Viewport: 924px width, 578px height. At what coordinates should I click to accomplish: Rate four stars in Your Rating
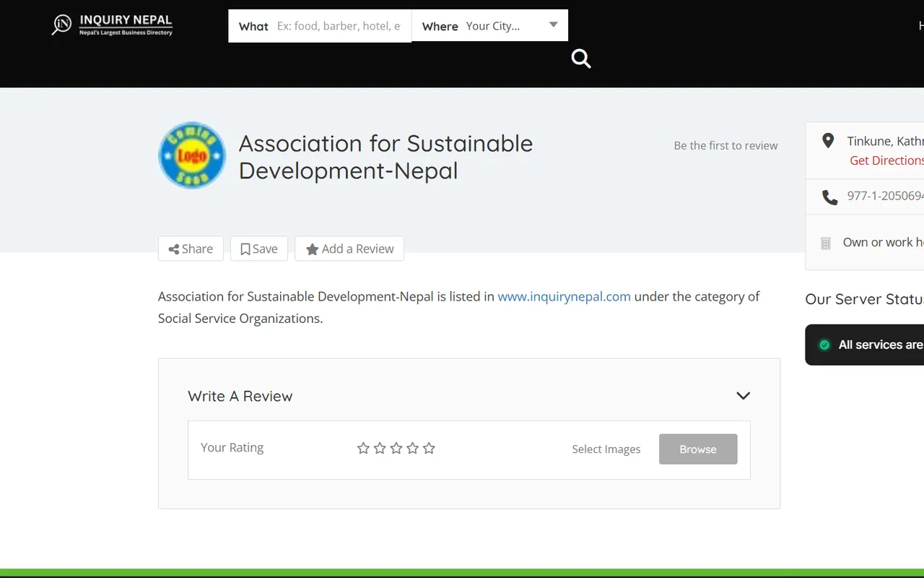click(x=412, y=448)
